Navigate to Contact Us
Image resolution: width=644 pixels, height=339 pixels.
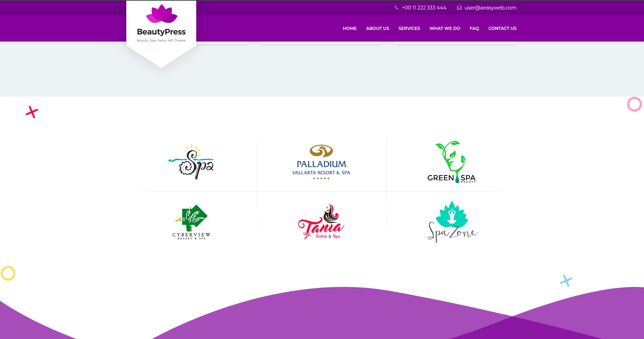click(502, 29)
